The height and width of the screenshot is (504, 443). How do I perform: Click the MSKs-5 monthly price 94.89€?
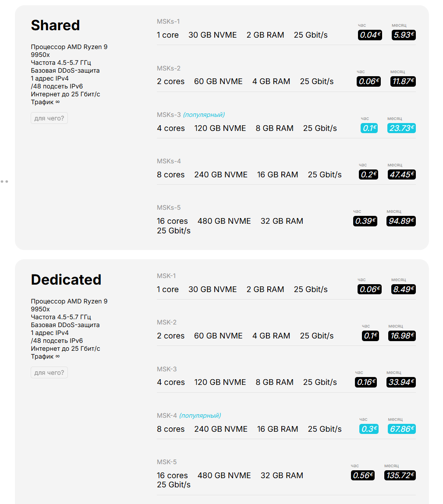click(401, 221)
